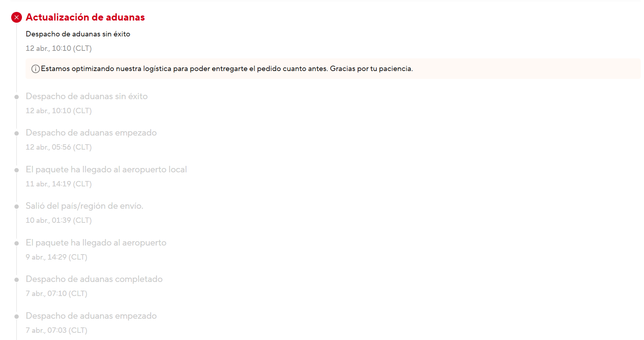
Task: Select timeline dot for 'Despacho de aduanas completado'
Action: [x=17, y=280]
